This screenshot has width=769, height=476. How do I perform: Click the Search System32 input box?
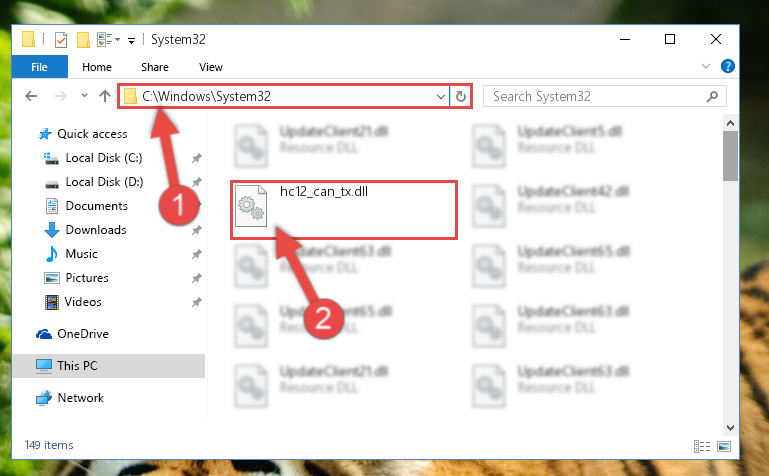click(604, 96)
